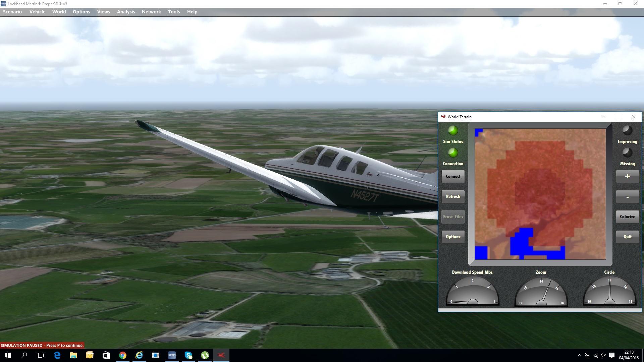
Task: Click the muted volume tray icon
Action: pos(603,355)
